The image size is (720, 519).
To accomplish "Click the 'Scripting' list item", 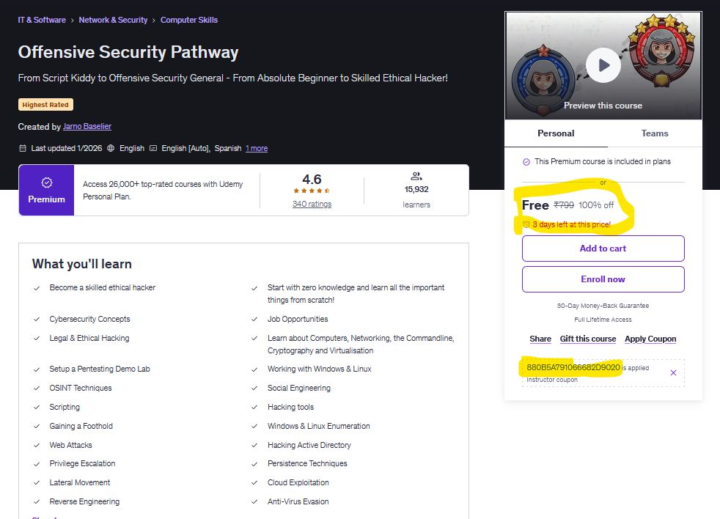I will (x=64, y=407).
